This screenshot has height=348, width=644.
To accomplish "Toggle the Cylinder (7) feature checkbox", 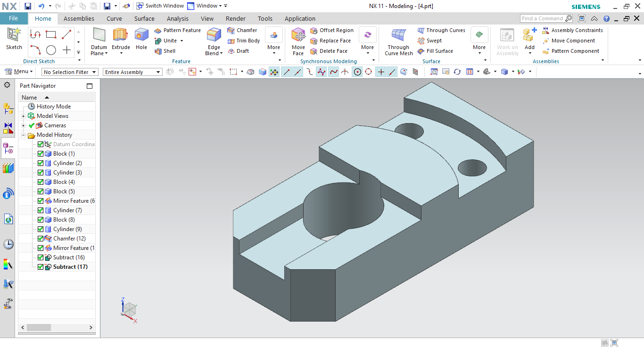I will pos(41,210).
